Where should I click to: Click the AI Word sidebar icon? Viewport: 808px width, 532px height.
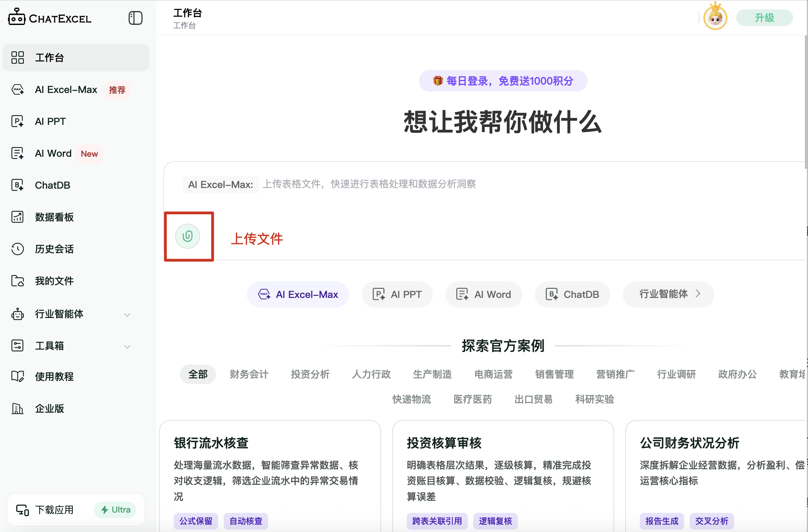17,153
